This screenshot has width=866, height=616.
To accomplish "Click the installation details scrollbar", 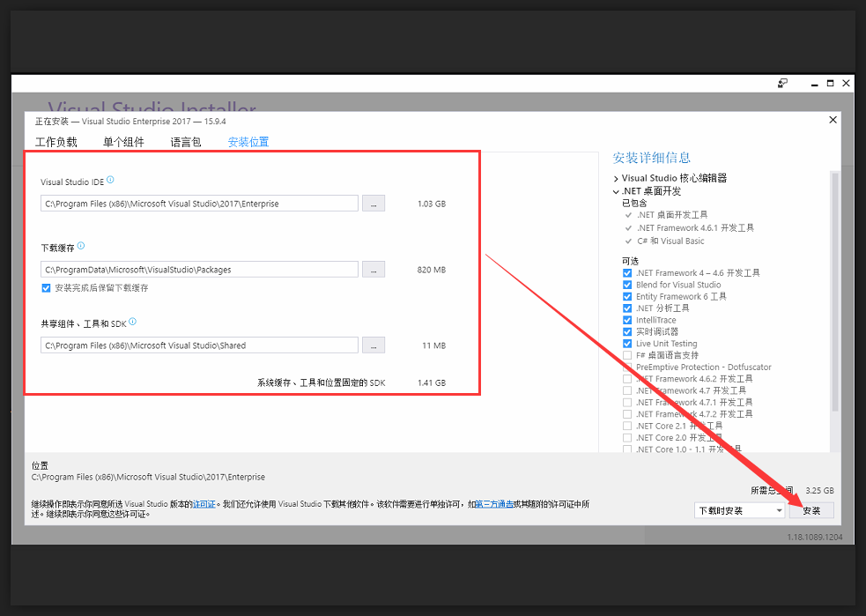I will (834, 292).
